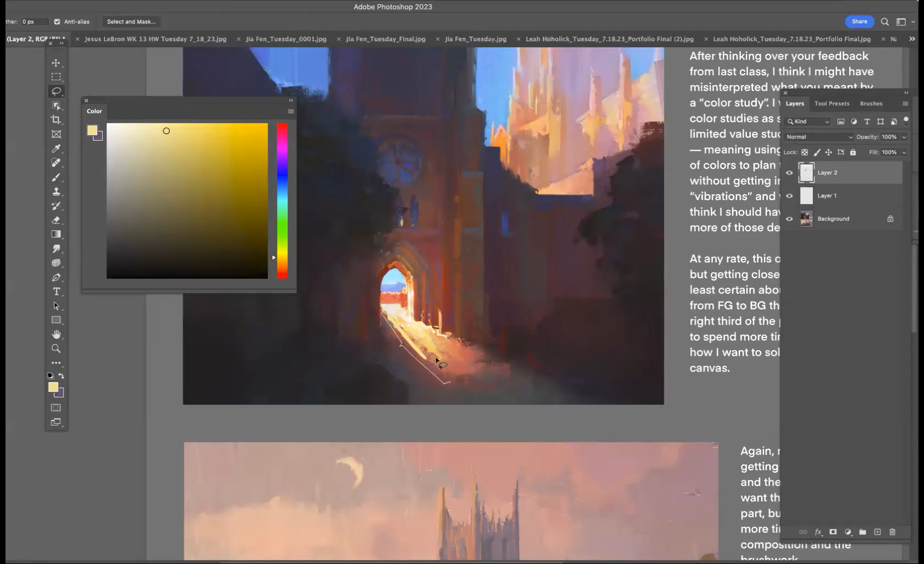
Task: Switch to the Brushes tab
Action: pyautogui.click(x=870, y=103)
